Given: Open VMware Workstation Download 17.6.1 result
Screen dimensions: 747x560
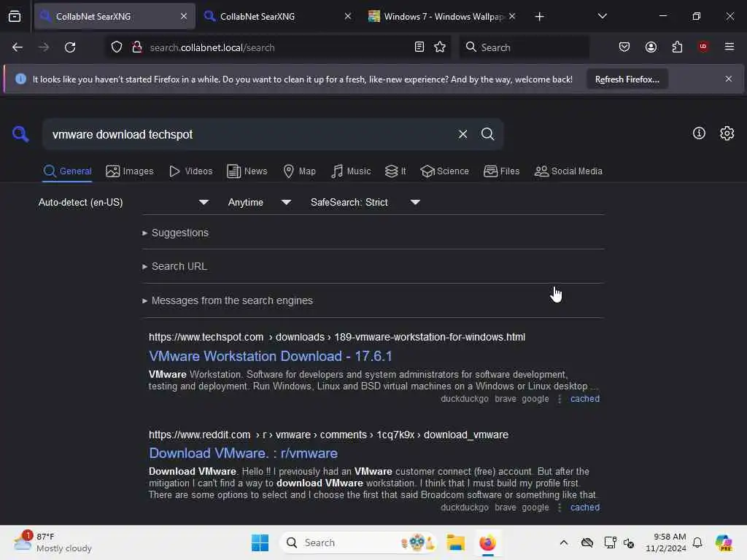Looking at the screenshot, I should [x=270, y=356].
